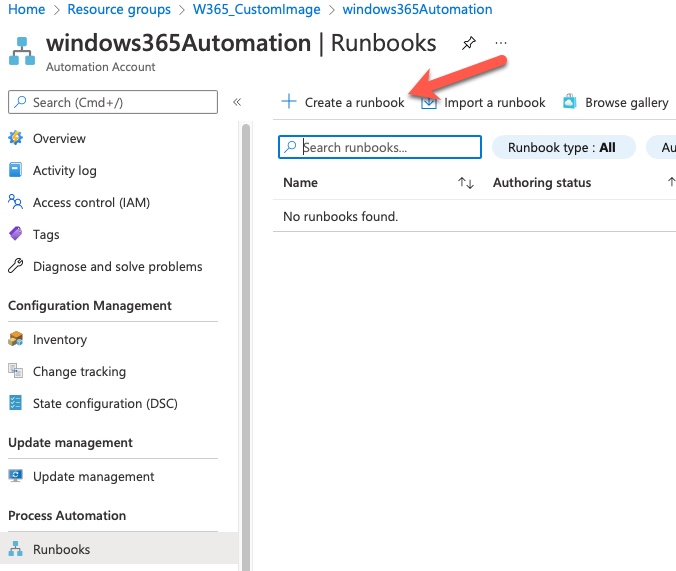This screenshot has width=676, height=571.
Task: Click the Import a runbook icon
Action: coord(429,102)
